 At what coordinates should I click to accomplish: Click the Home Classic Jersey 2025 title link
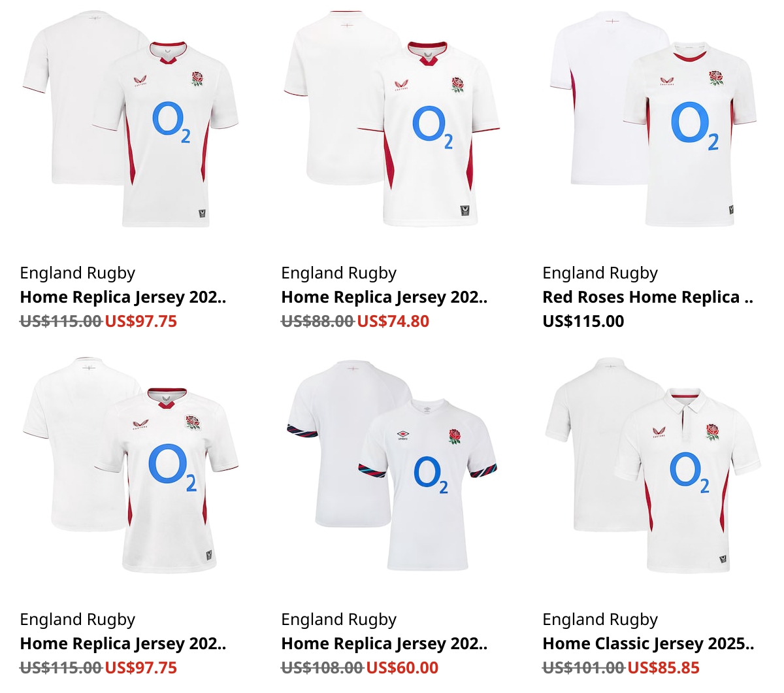[x=648, y=644]
